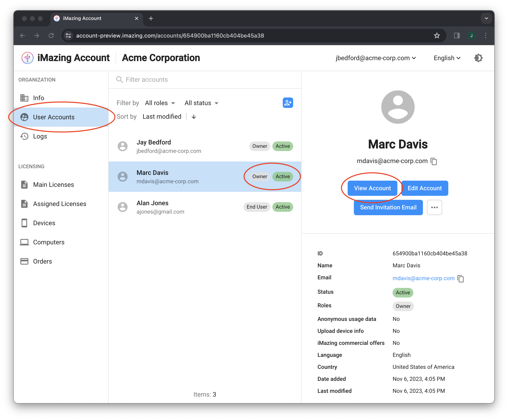Select the Jay Bedford account row
Viewport: 508px width, 420px height.
(205, 146)
